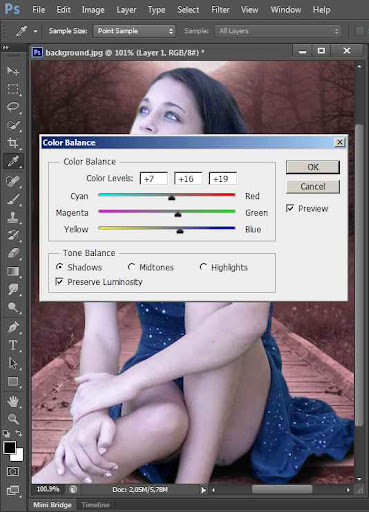Open the Help menu
369x512 pixels.
[x=321, y=10]
